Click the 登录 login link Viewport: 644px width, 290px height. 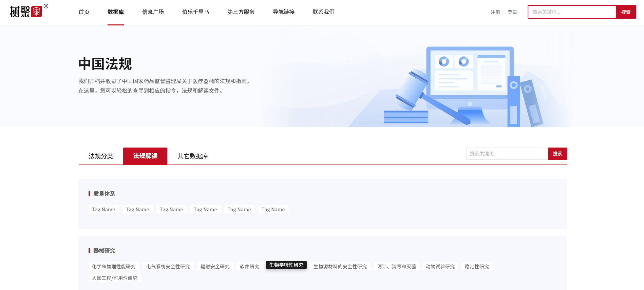512,12
